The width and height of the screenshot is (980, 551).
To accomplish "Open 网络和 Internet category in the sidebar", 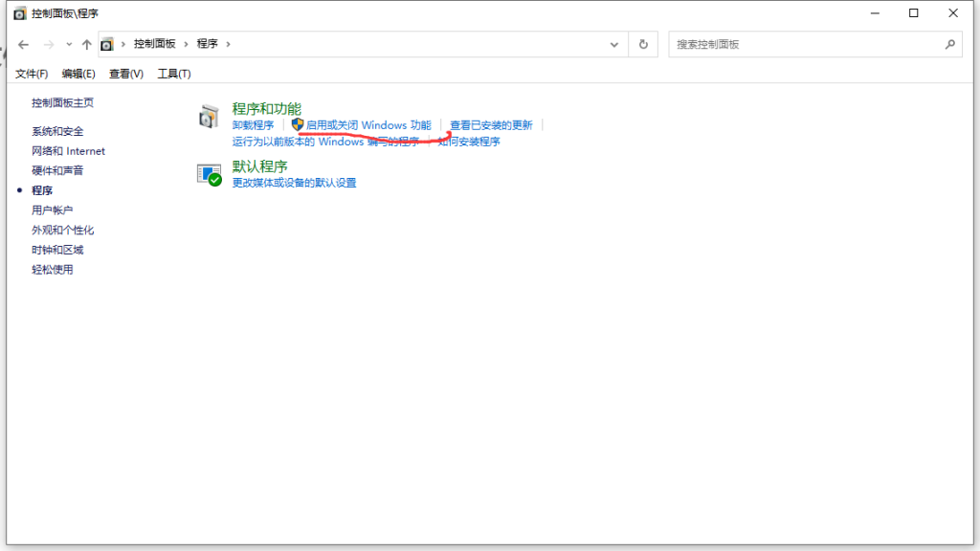I will 68,151.
